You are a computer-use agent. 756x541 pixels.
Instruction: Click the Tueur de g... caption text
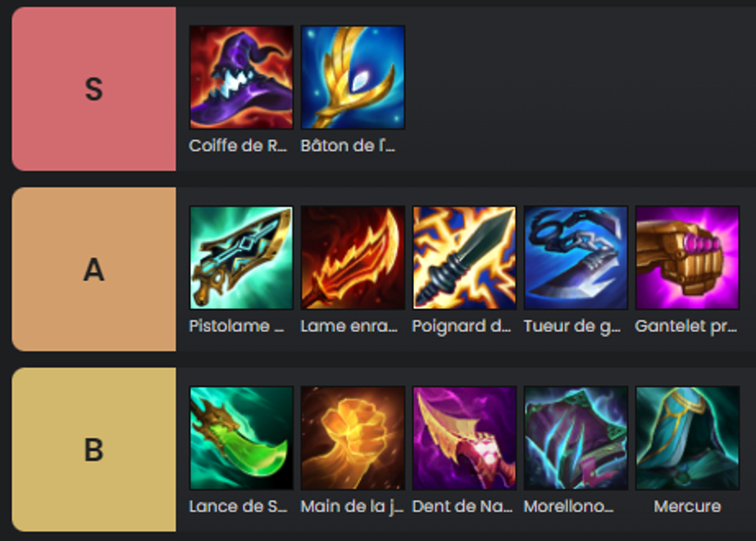[572, 326]
